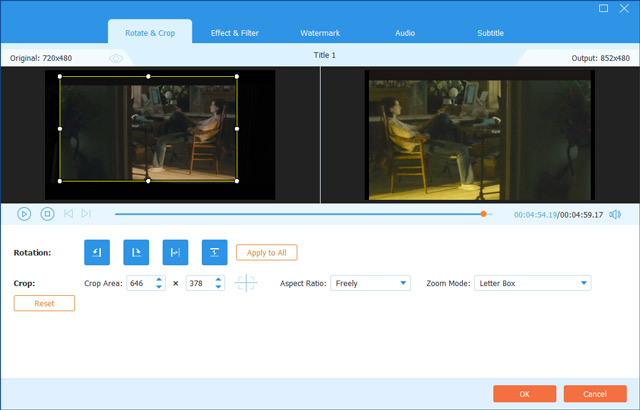Click the Title 1 label

324,55
